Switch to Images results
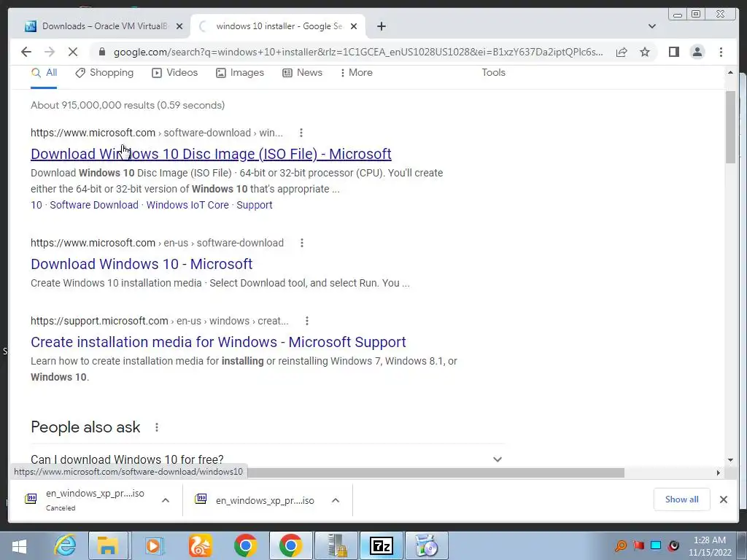747x560 pixels. [x=240, y=73]
